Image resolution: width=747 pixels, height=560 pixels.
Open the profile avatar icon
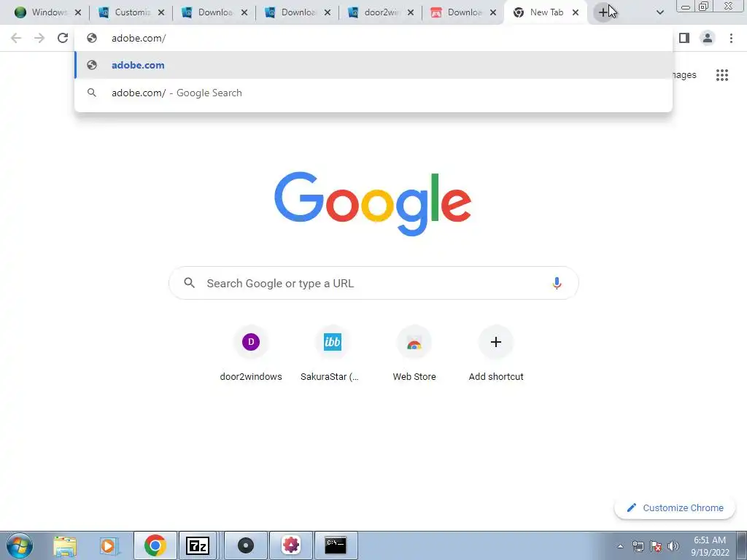coord(708,38)
